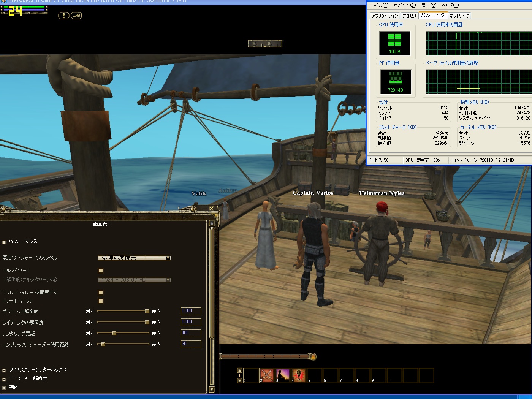Select the パフォーマンス tab in Task Manager
532x399 pixels.
pyautogui.click(x=433, y=15)
